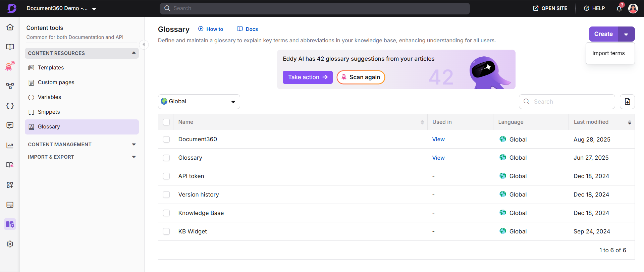Select the Glossary term checkbox
This screenshot has height=272, width=644.
(x=166, y=158)
